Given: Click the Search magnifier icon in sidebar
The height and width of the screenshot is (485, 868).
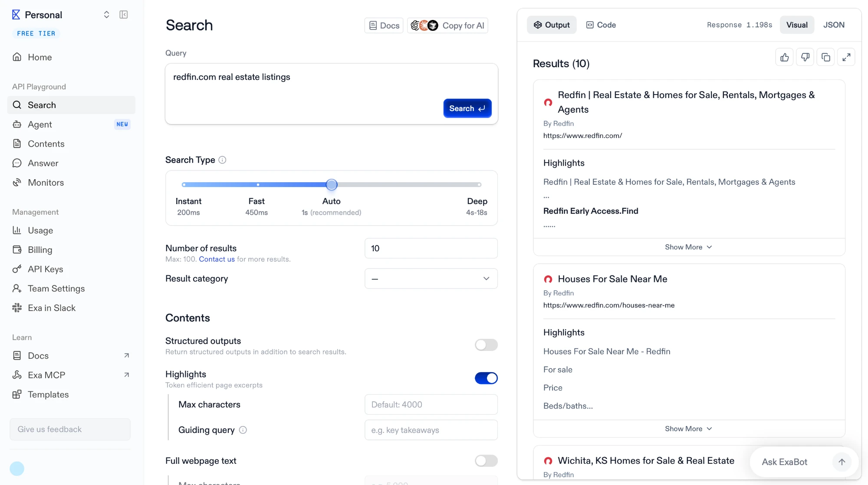Looking at the screenshot, I should click(x=17, y=105).
